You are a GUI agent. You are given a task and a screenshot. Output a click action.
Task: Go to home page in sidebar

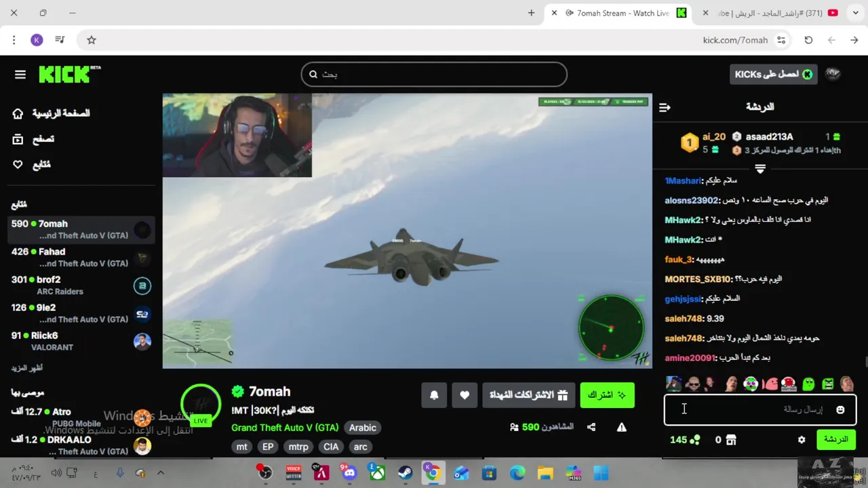(x=52, y=113)
